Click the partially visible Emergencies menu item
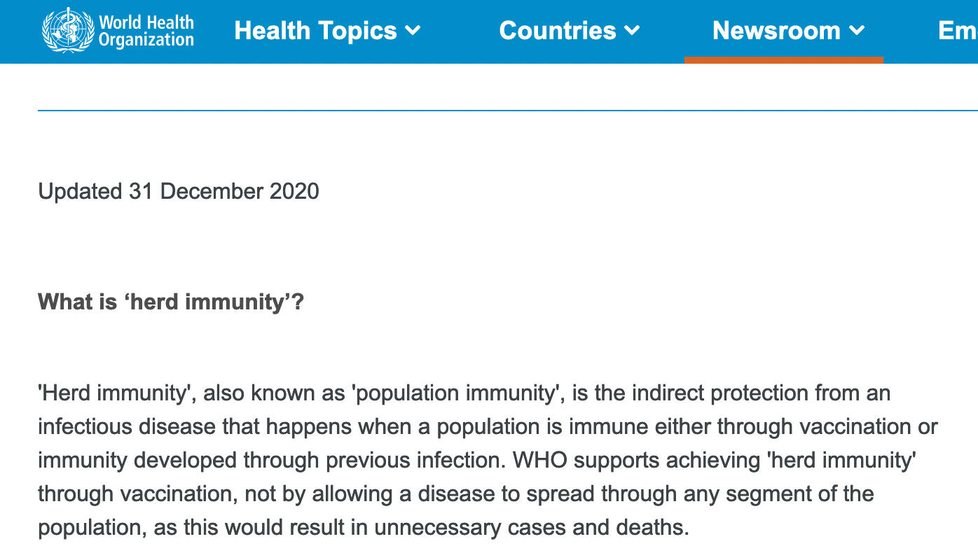The width and height of the screenshot is (978, 560). pos(957,31)
